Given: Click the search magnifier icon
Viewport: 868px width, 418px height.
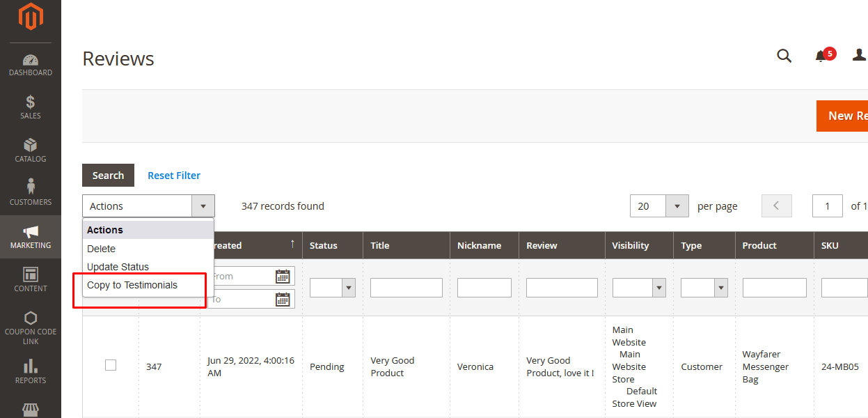Looking at the screenshot, I should (784, 56).
